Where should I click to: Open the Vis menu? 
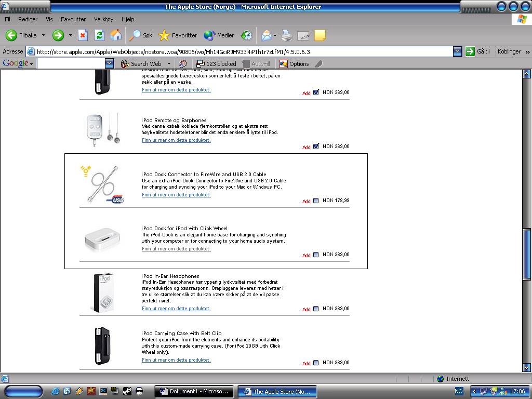[49, 19]
